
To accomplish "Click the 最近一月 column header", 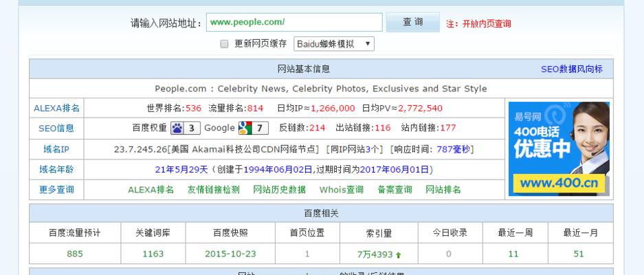I will pyautogui.click(x=580, y=233).
